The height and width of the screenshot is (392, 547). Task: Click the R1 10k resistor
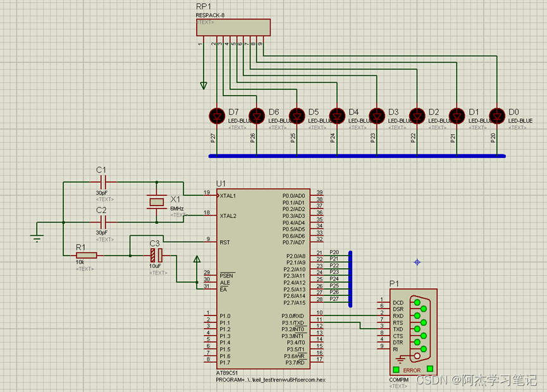pyautogui.click(x=86, y=255)
